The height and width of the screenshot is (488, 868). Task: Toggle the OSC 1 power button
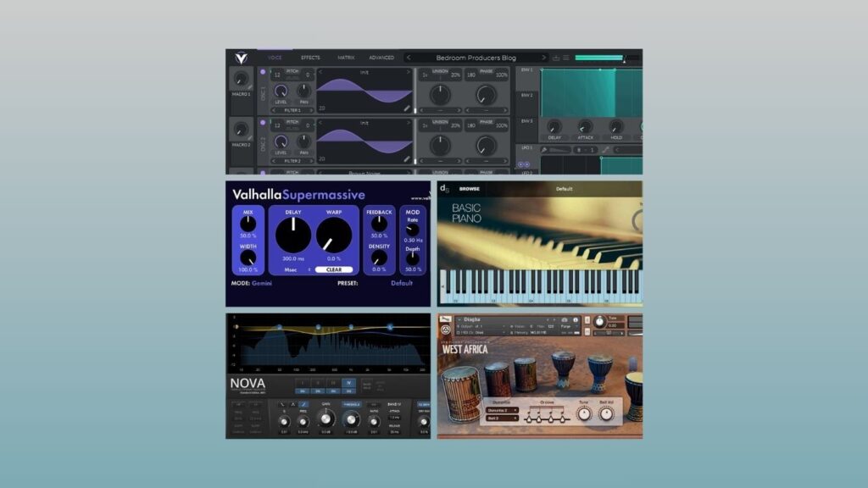click(263, 72)
